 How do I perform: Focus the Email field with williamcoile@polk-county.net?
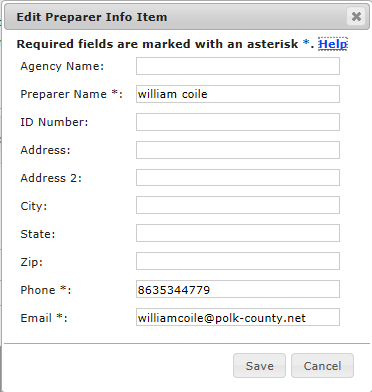click(x=238, y=317)
